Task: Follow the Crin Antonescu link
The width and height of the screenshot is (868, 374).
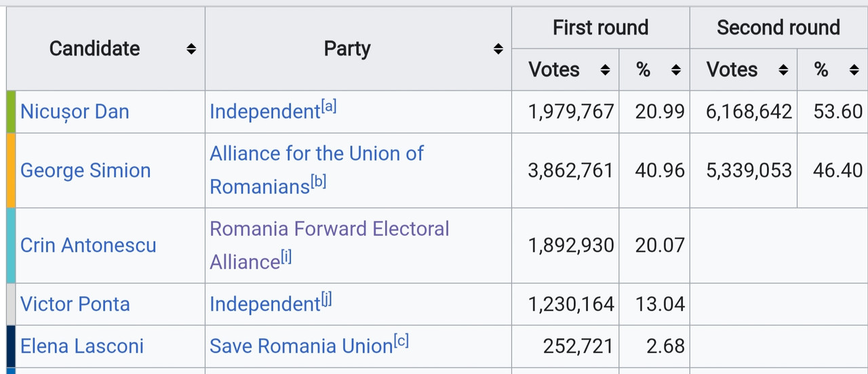Action: click(x=88, y=245)
